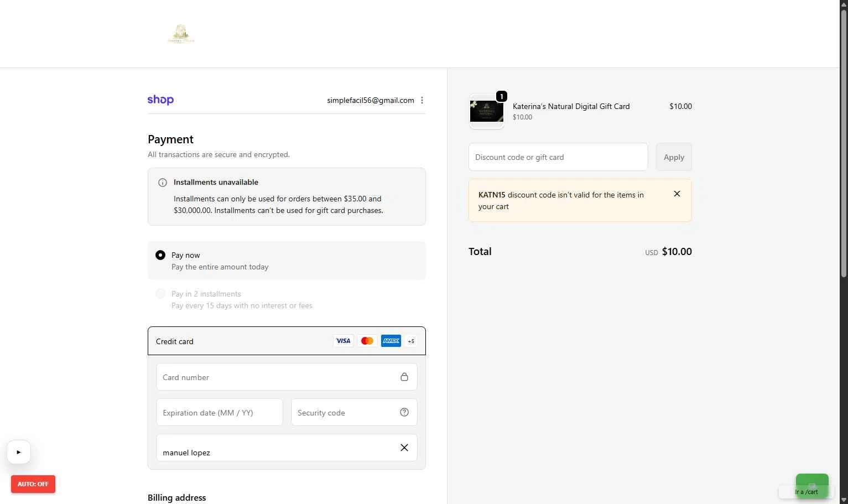Expand the +5 additional card brands badge
Image resolution: width=848 pixels, height=504 pixels.
pos(411,341)
